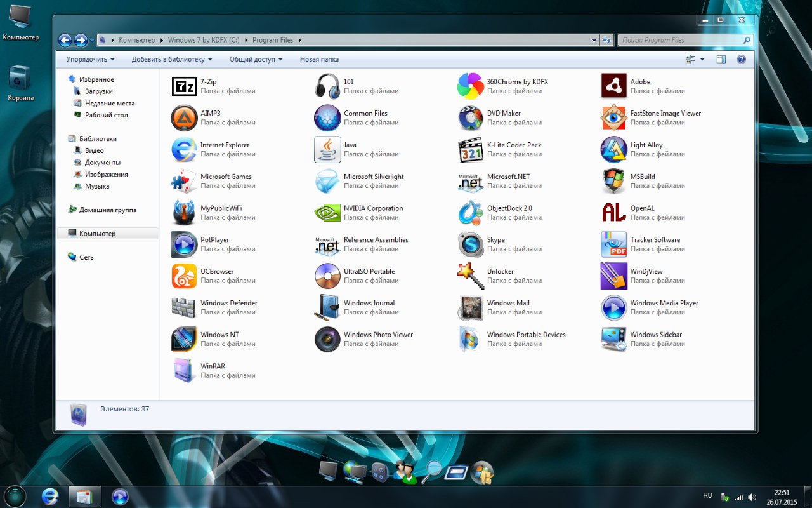
Task: Open the Добавить в библиотеку dropdown
Action: coord(172,59)
